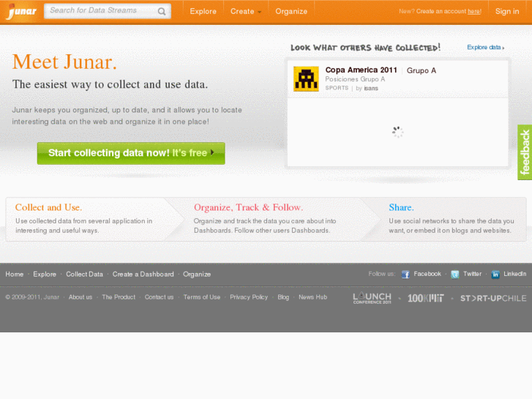
Task: Open Collect Data footer link
Action: [84, 274]
